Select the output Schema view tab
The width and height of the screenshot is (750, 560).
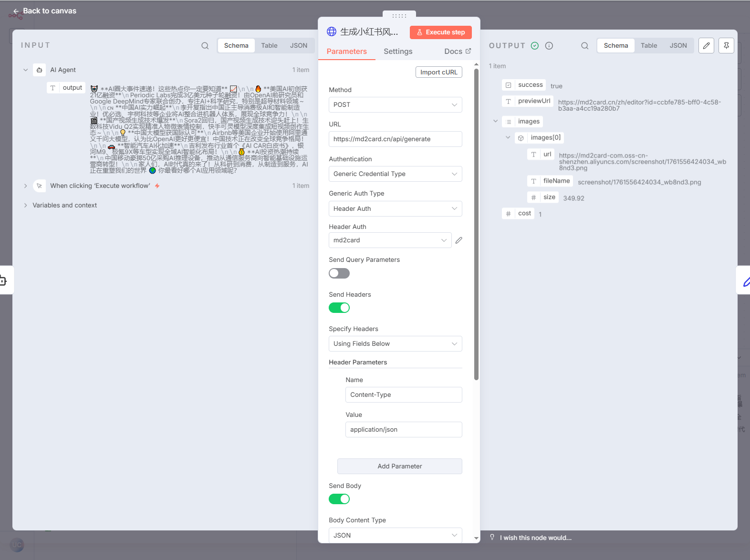(616, 46)
